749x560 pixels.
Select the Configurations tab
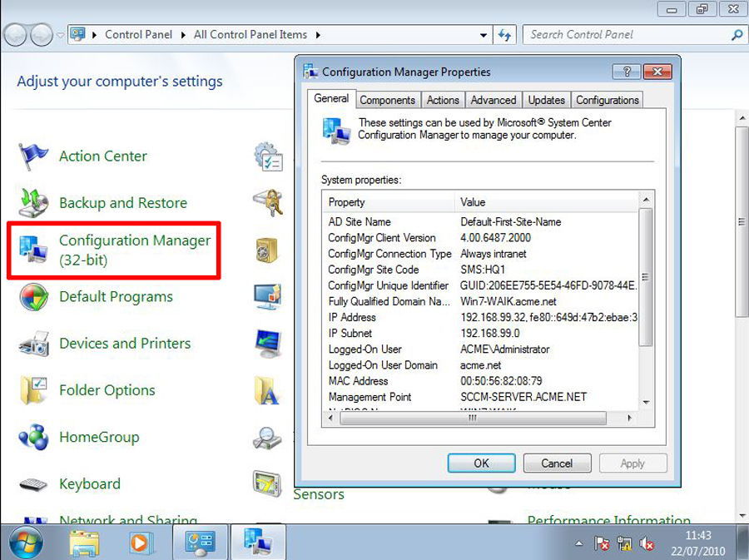(608, 100)
